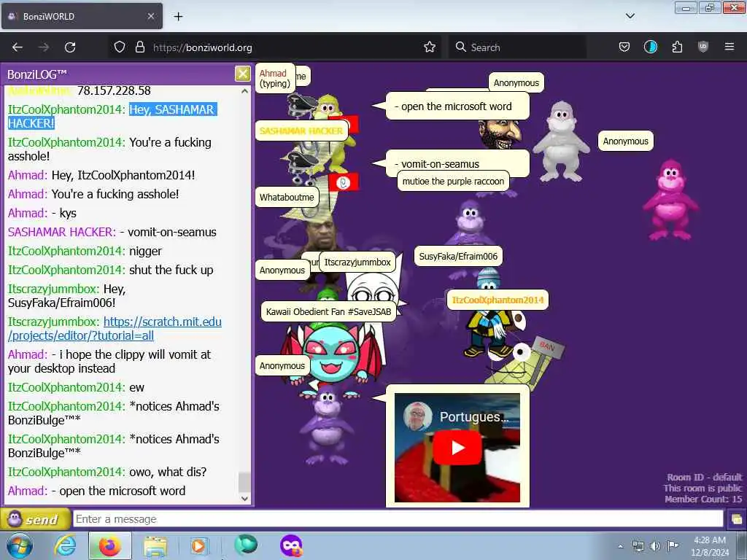Click the purple Bonzi beside the video bubble

[x=327, y=426]
